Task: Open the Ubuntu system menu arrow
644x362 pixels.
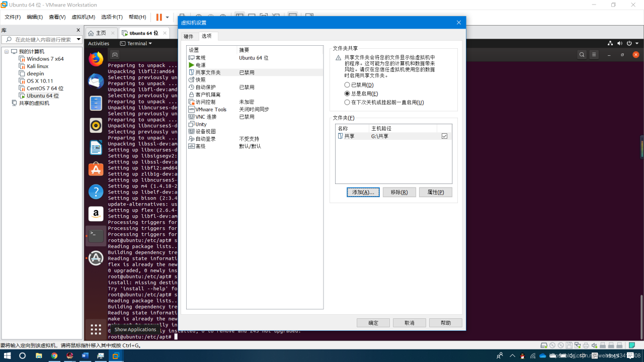Action: point(637,43)
